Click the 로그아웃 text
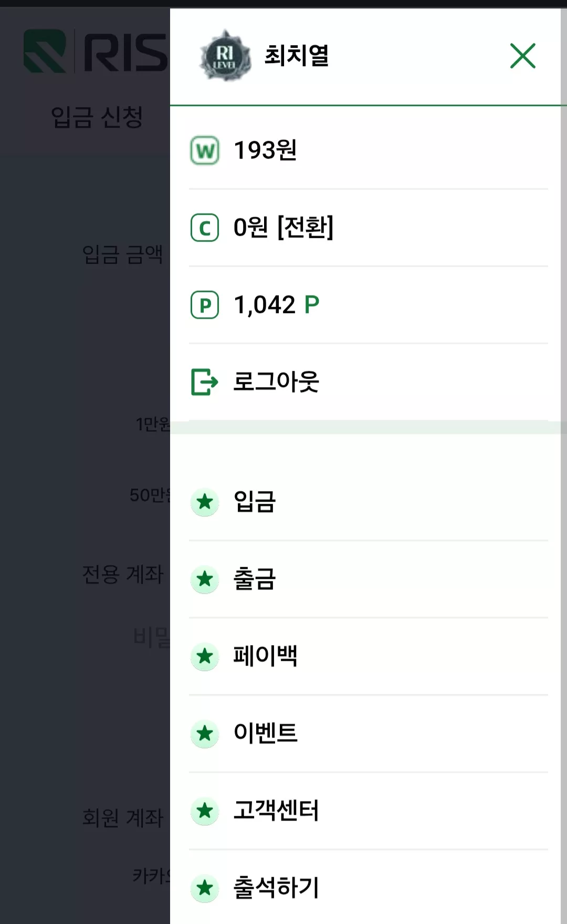 click(x=276, y=382)
